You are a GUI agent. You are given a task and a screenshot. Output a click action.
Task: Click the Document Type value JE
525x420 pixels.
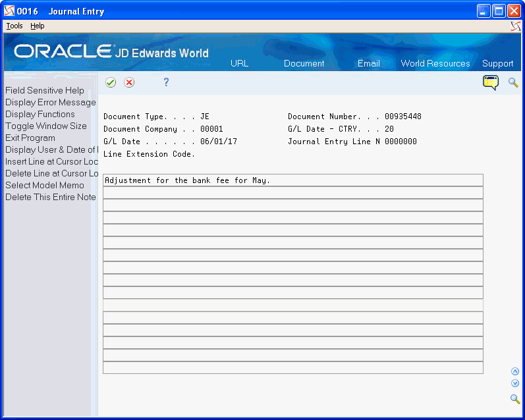pyautogui.click(x=205, y=117)
